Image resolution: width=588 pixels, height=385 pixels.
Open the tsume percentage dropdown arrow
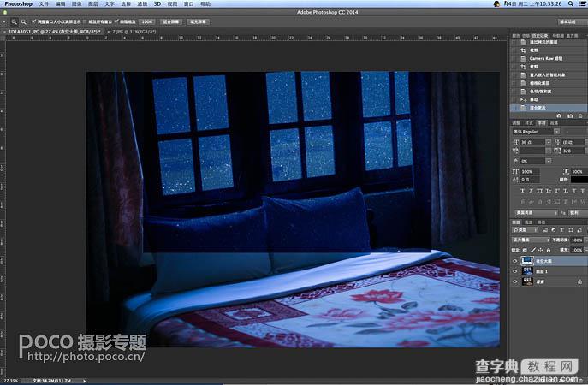click(x=549, y=161)
